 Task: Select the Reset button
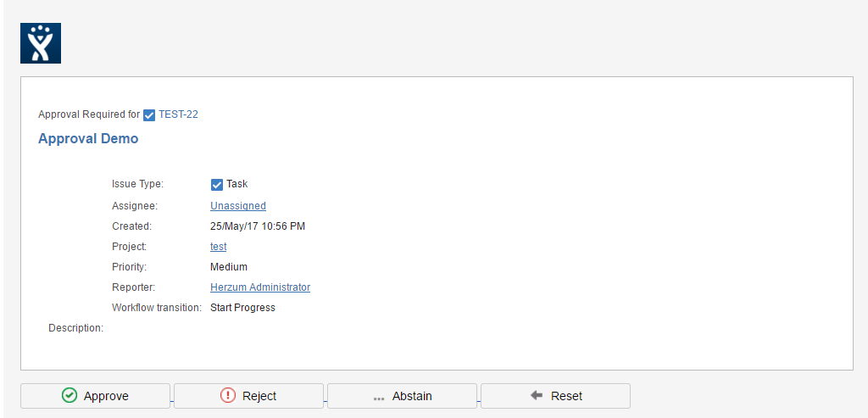pos(555,396)
